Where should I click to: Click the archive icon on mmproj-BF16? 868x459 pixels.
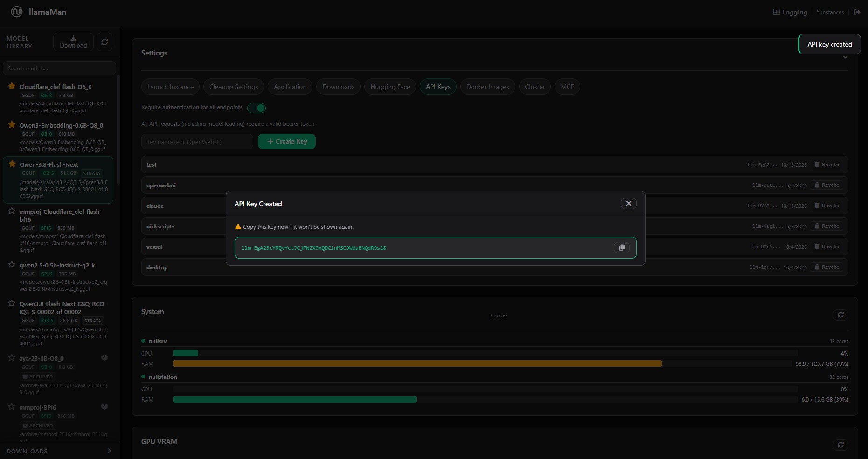104,406
